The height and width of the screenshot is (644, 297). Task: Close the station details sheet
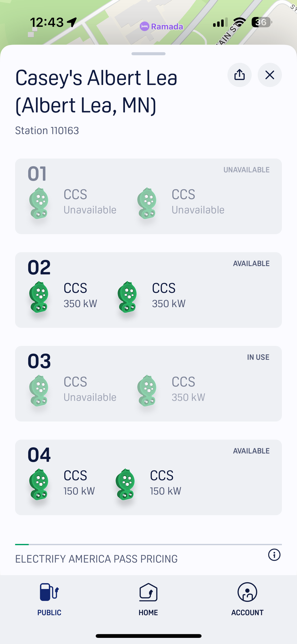(x=270, y=75)
